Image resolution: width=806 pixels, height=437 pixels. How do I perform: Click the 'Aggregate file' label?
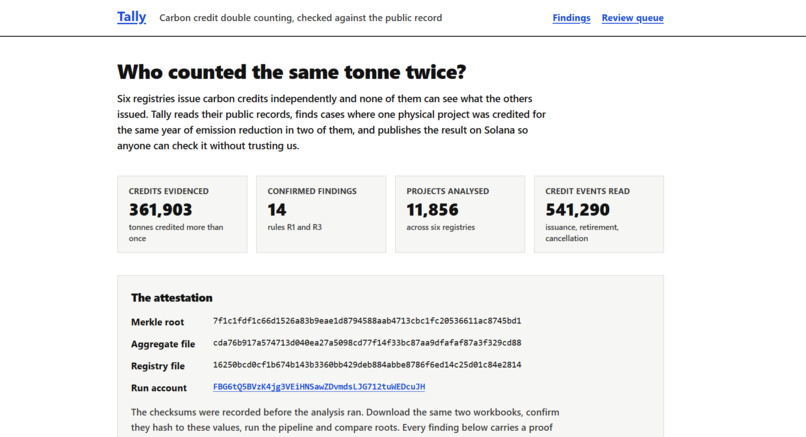coord(163,344)
